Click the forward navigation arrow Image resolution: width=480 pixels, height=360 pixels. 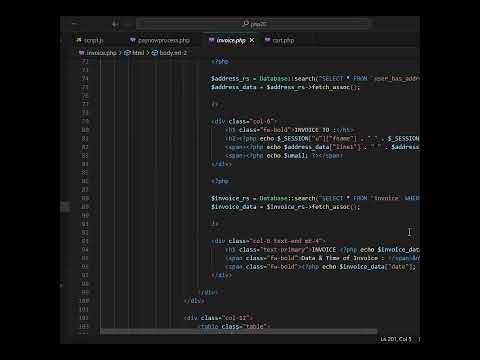pyautogui.click(x=128, y=24)
